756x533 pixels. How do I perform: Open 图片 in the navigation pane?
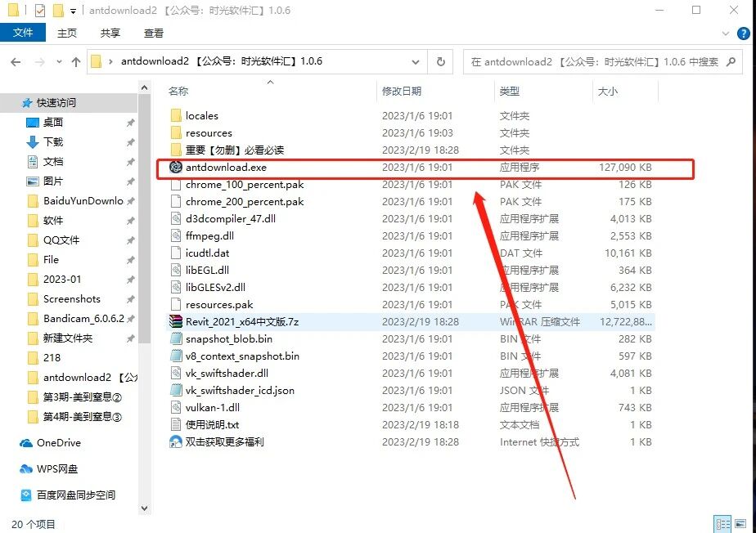coord(53,181)
